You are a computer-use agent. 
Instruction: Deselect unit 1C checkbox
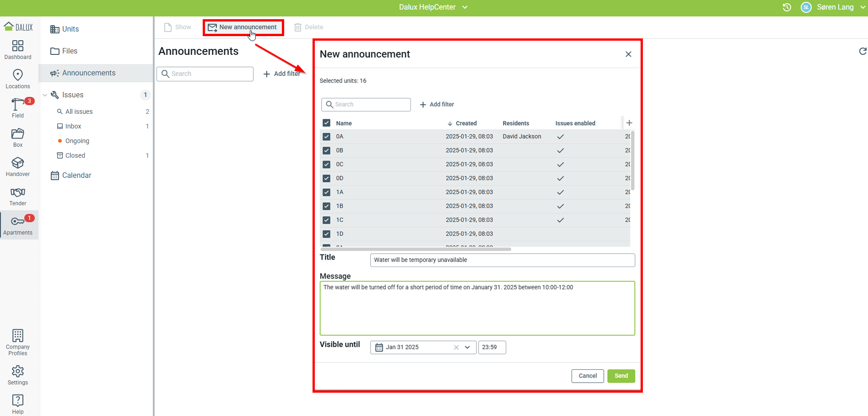click(326, 220)
